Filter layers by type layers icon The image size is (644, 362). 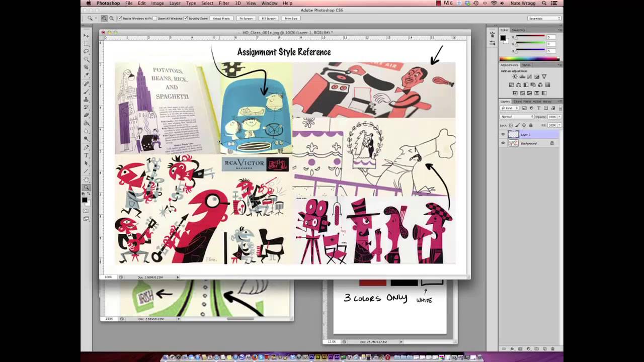coord(539,108)
